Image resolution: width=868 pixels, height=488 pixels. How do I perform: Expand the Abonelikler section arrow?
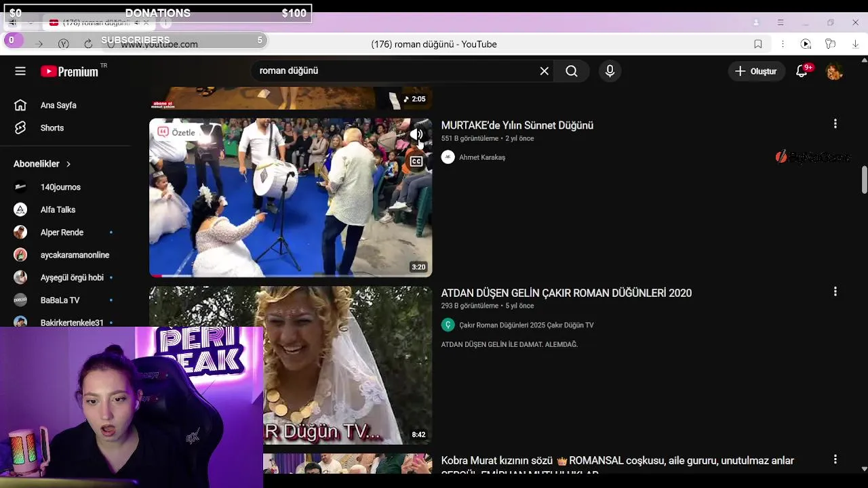[68, 164]
